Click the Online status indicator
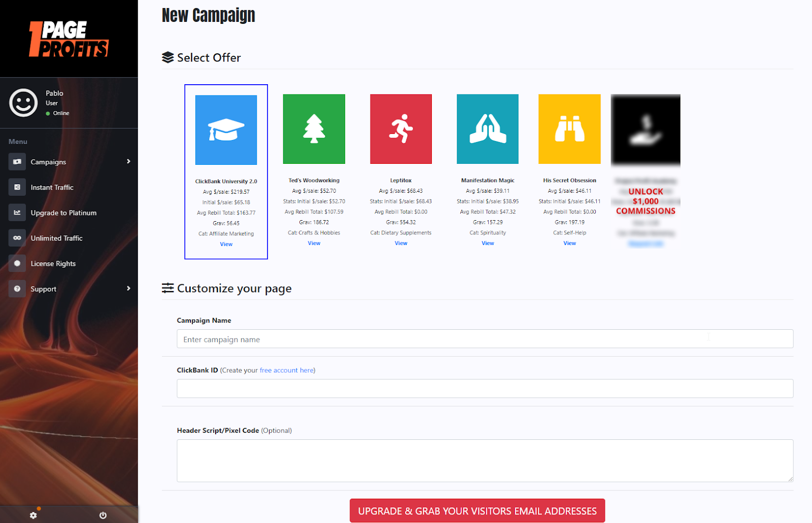 58,113
